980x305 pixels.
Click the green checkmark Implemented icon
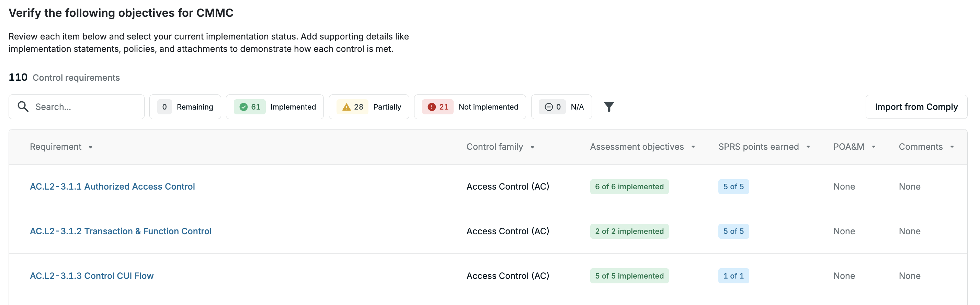coord(243,107)
